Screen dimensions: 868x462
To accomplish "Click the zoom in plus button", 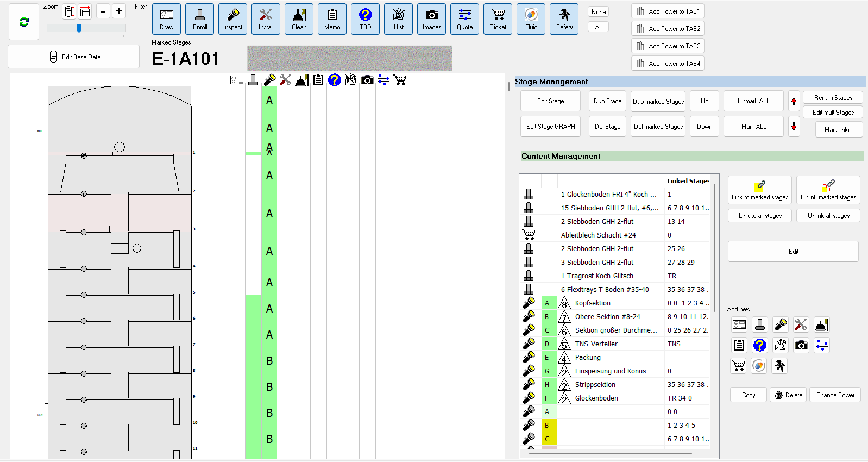I will click(119, 11).
